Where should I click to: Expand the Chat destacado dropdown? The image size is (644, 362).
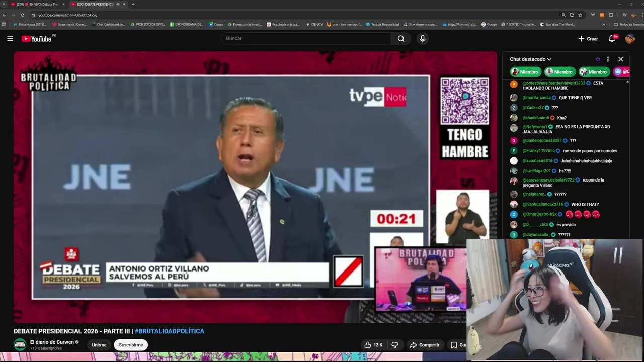(x=531, y=59)
